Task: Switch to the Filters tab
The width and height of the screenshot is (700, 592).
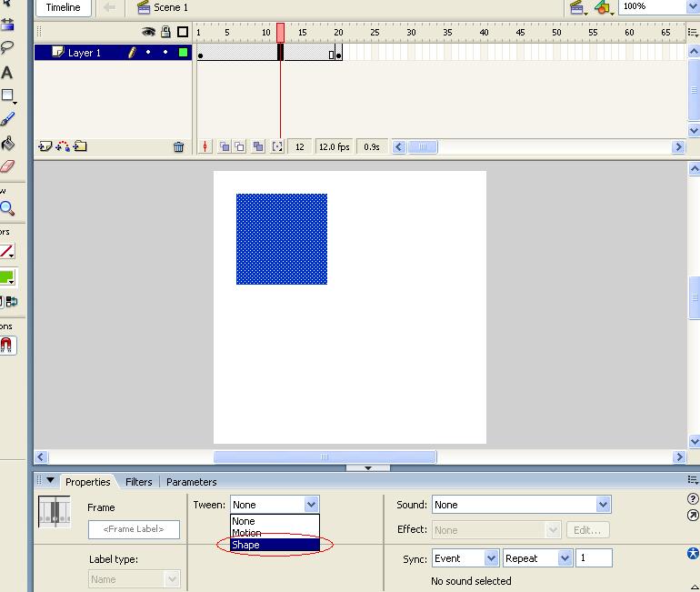Action: coord(138,482)
